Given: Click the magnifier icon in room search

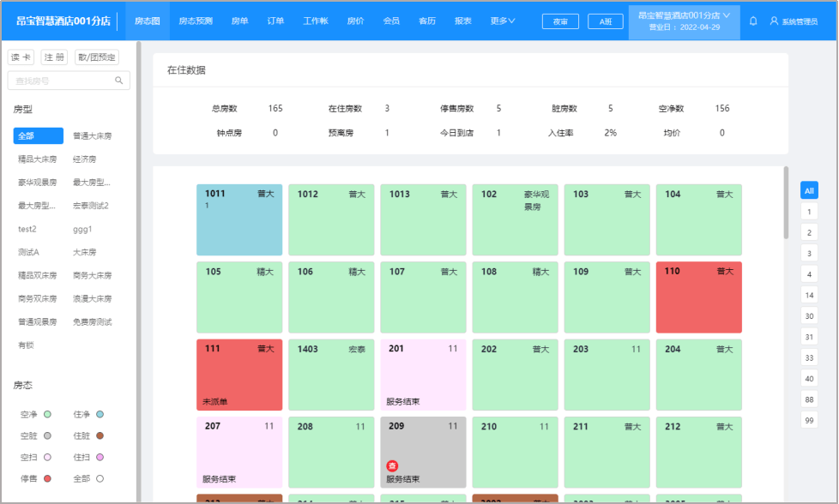Looking at the screenshot, I should [118, 81].
